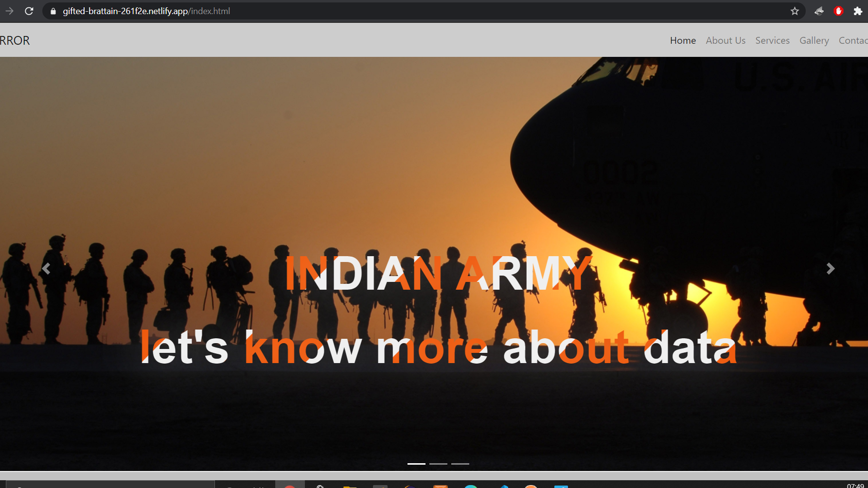Click the browser forward arrow
Viewport: 868px width, 488px height.
(9, 11)
